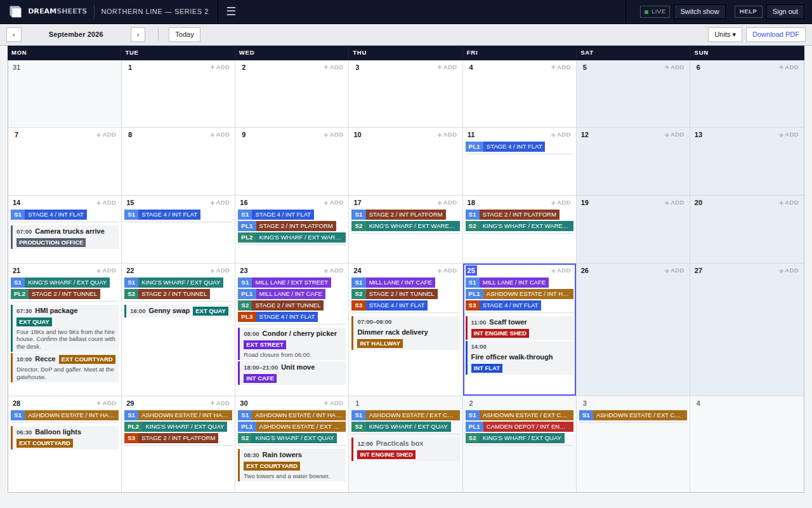Add an entry on Saturday 5
This screenshot has height=508, width=812.
(x=674, y=67)
